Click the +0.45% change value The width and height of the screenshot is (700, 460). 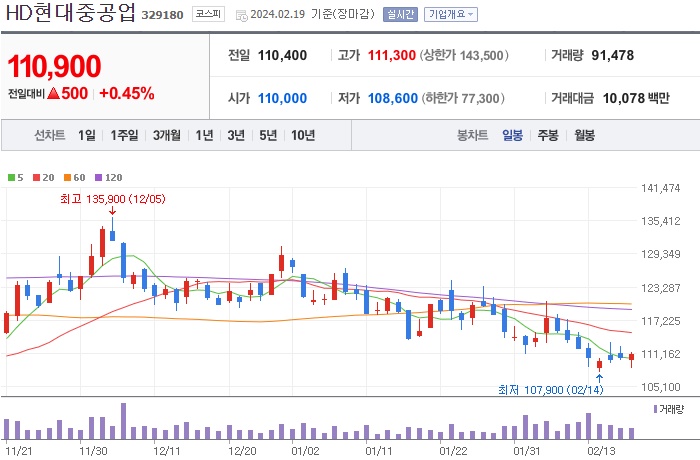(127, 93)
